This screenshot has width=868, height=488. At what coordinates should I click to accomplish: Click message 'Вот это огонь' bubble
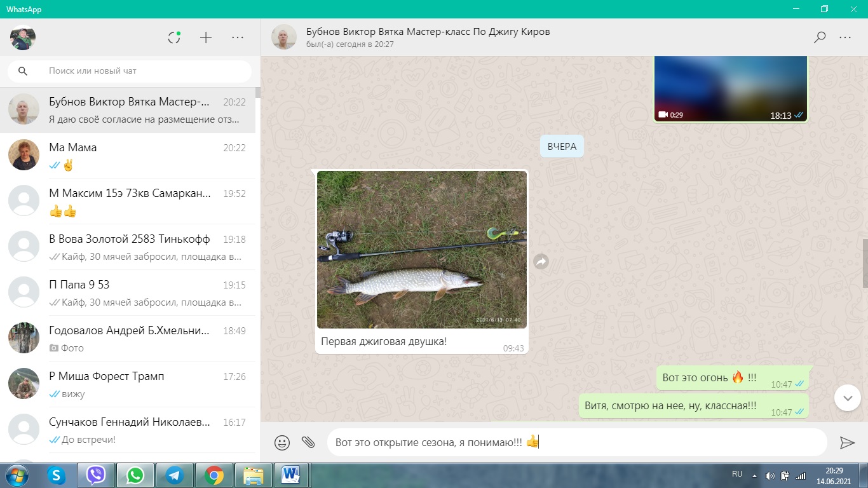[733, 378]
